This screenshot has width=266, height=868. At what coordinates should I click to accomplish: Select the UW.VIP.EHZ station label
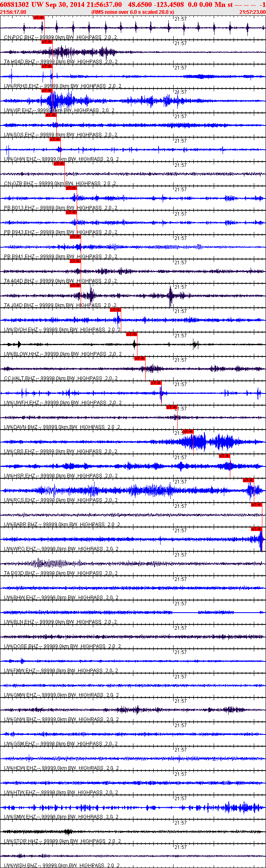59,110
